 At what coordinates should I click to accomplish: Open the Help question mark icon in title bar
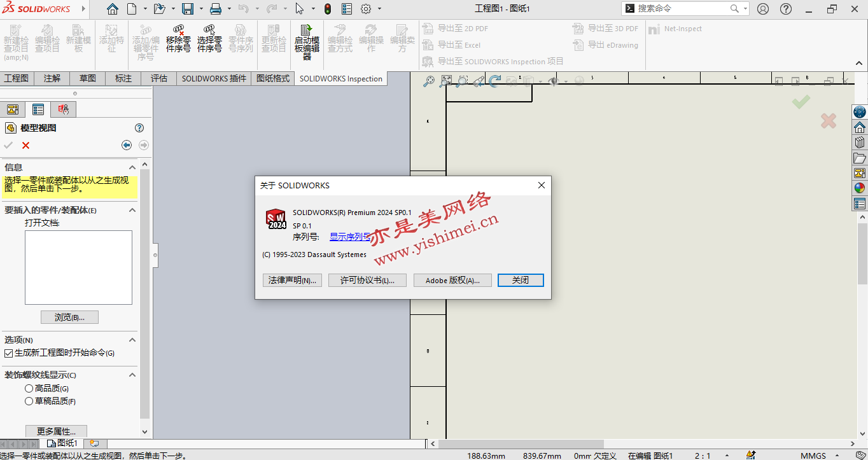pos(786,9)
